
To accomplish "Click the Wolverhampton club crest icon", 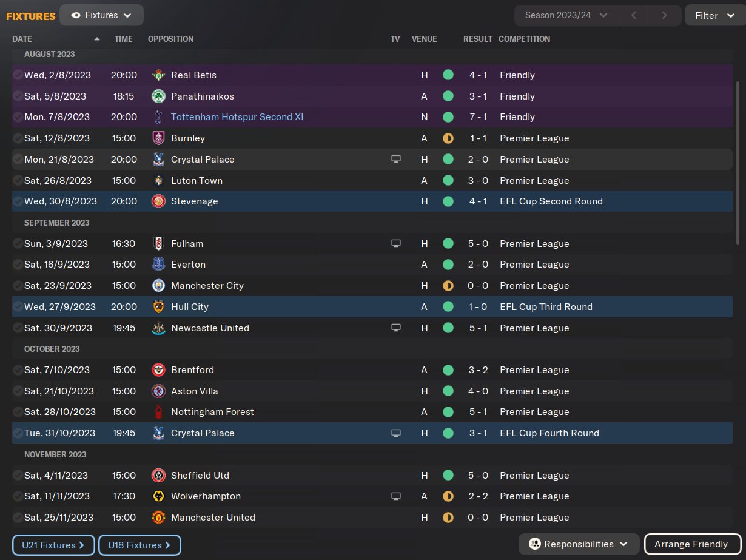I will [x=158, y=496].
